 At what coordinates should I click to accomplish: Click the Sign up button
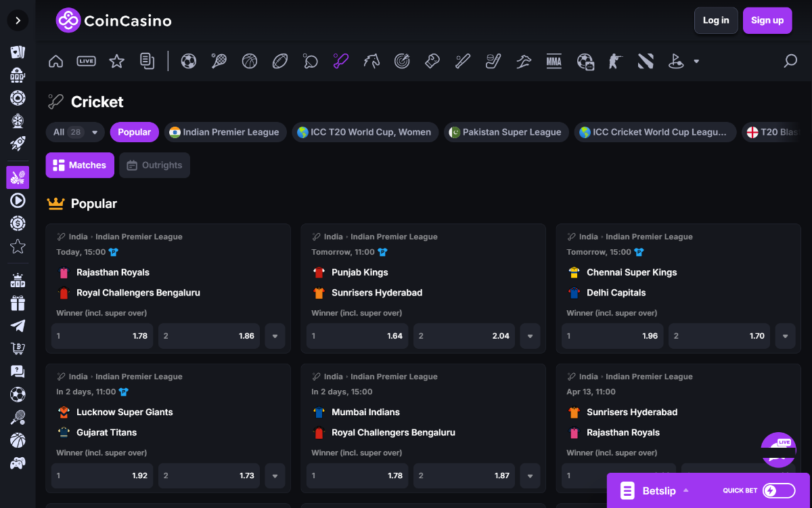[767, 20]
